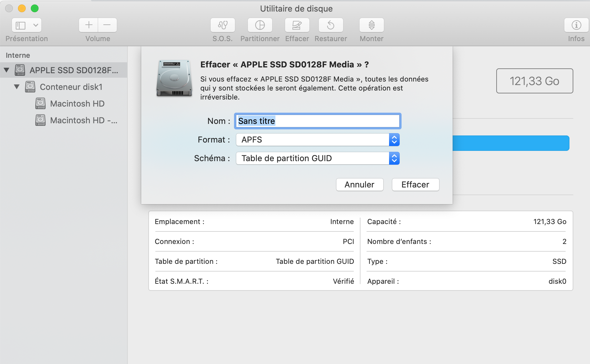Open the Schéma partition dropdown
Screen dimensions: 590x364
tap(317, 158)
